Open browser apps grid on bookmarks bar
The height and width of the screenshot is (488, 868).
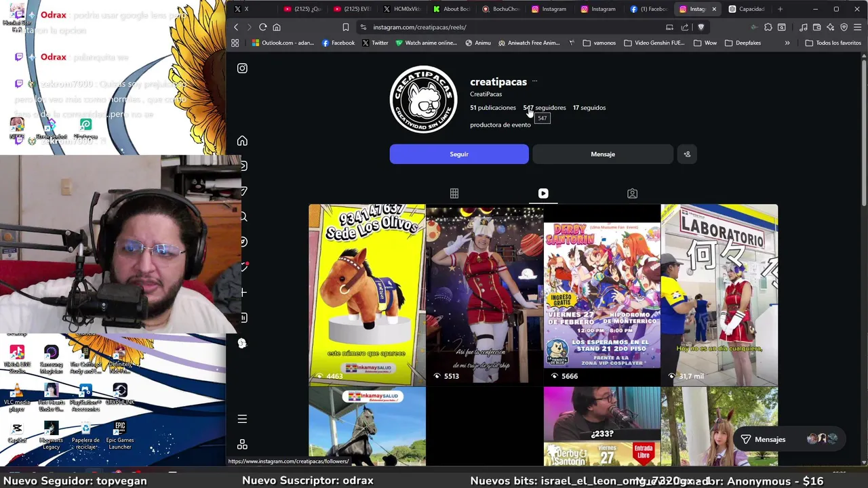(x=235, y=43)
